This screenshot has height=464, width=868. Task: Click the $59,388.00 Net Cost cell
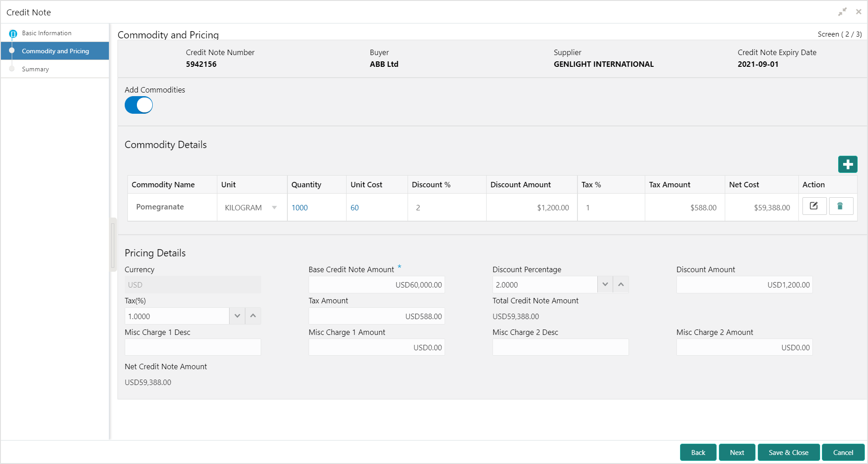(762, 208)
